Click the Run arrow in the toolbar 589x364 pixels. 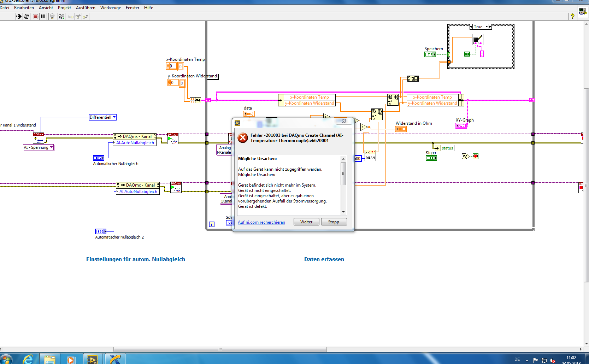pos(19,16)
